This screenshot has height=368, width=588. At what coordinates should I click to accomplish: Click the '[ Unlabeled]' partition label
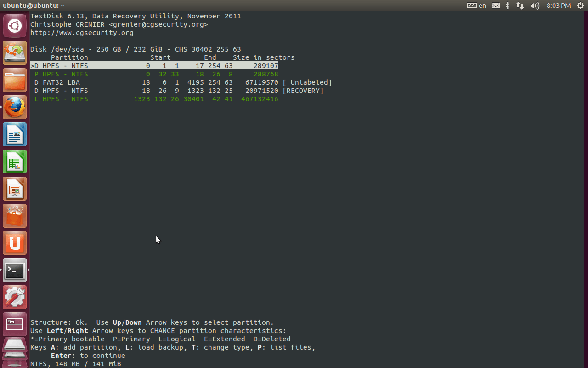tap(307, 82)
